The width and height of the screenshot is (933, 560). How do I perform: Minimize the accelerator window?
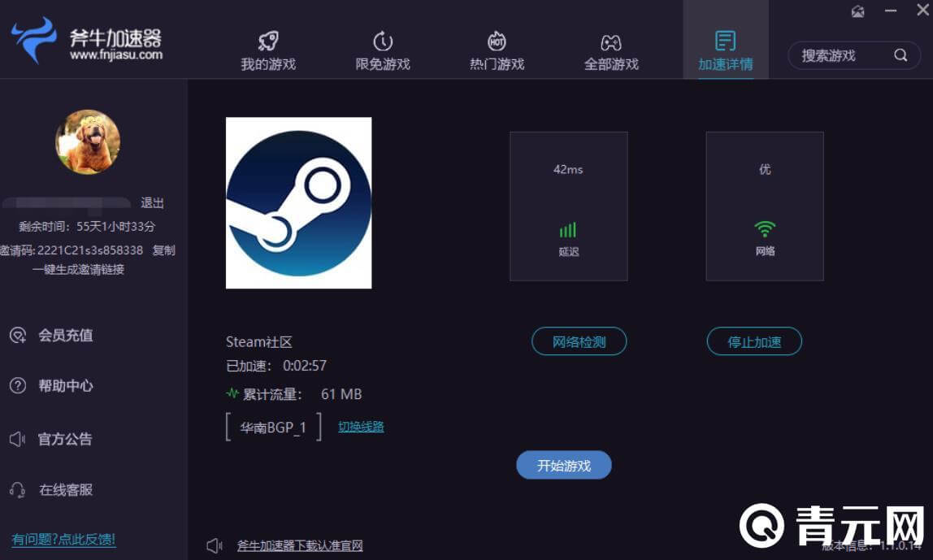click(x=890, y=11)
